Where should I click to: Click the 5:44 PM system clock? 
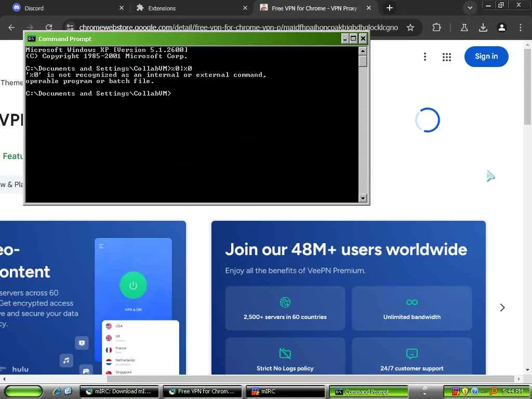click(x=513, y=391)
